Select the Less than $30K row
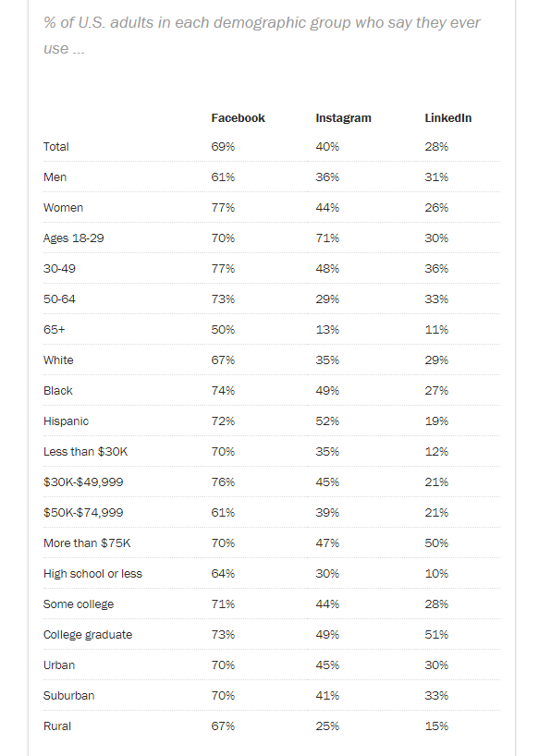539x756 pixels. (x=272, y=452)
